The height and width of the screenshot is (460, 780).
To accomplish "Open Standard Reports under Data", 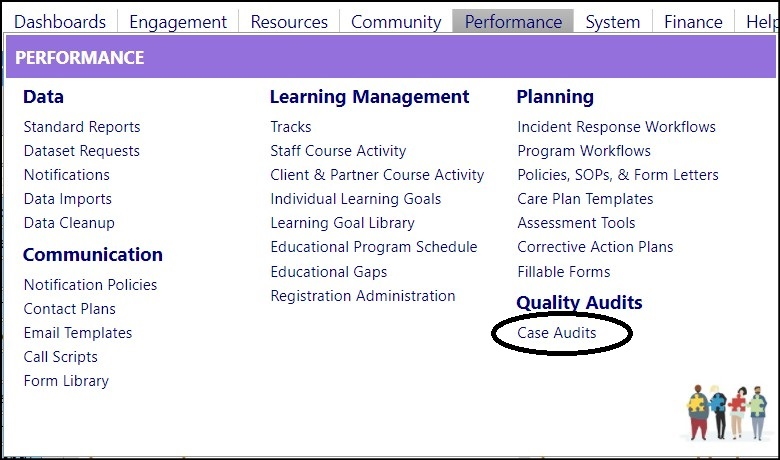I will coord(82,127).
